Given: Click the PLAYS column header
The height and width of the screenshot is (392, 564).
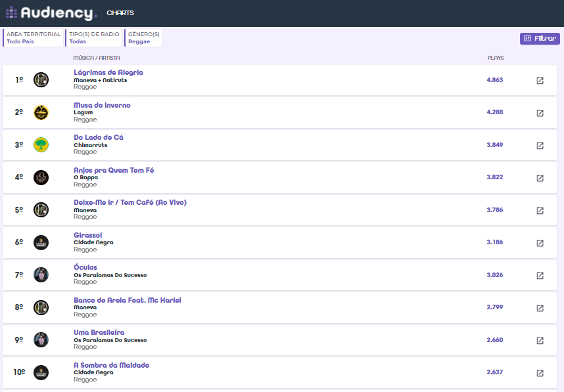Looking at the screenshot, I should tap(496, 58).
